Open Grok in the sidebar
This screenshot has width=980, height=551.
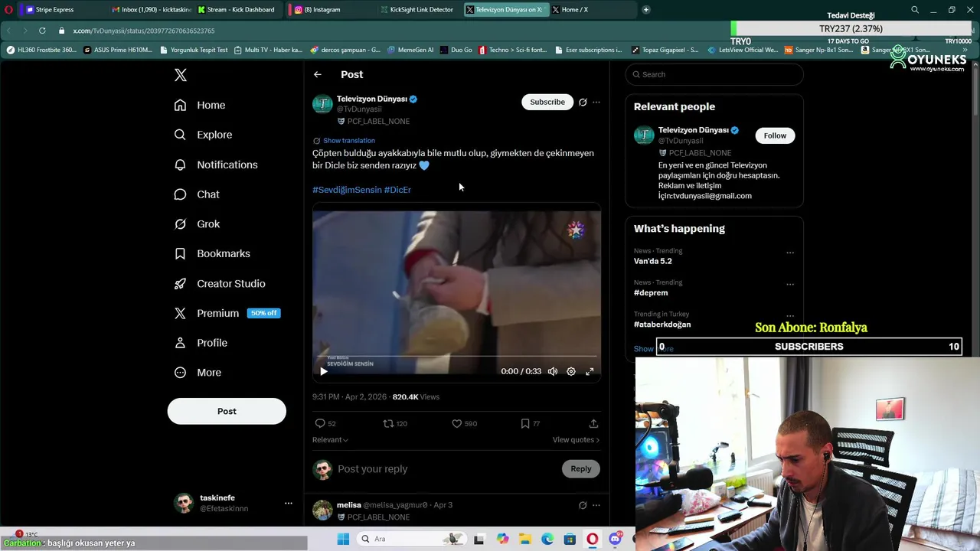pos(197,224)
